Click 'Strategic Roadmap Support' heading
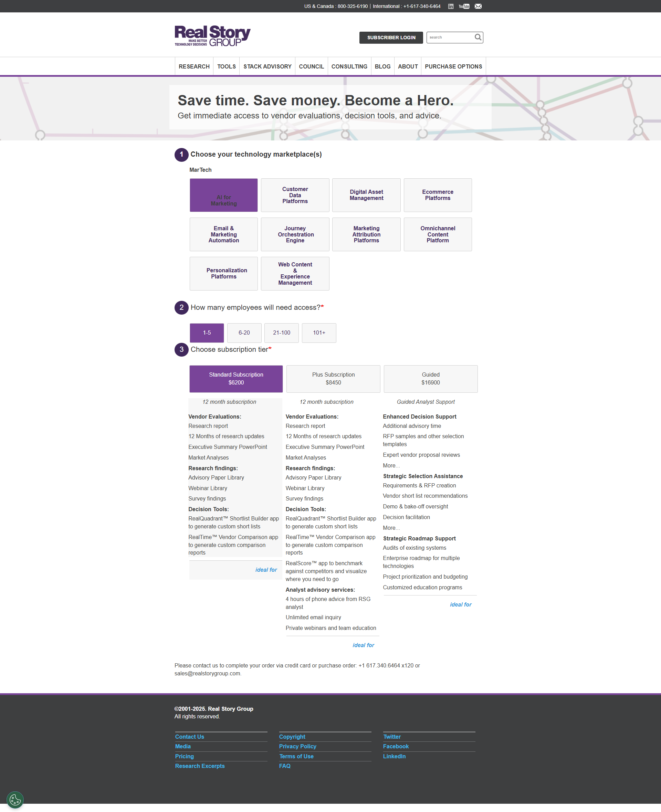The image size is (661, 812). (x=419, y=539)
